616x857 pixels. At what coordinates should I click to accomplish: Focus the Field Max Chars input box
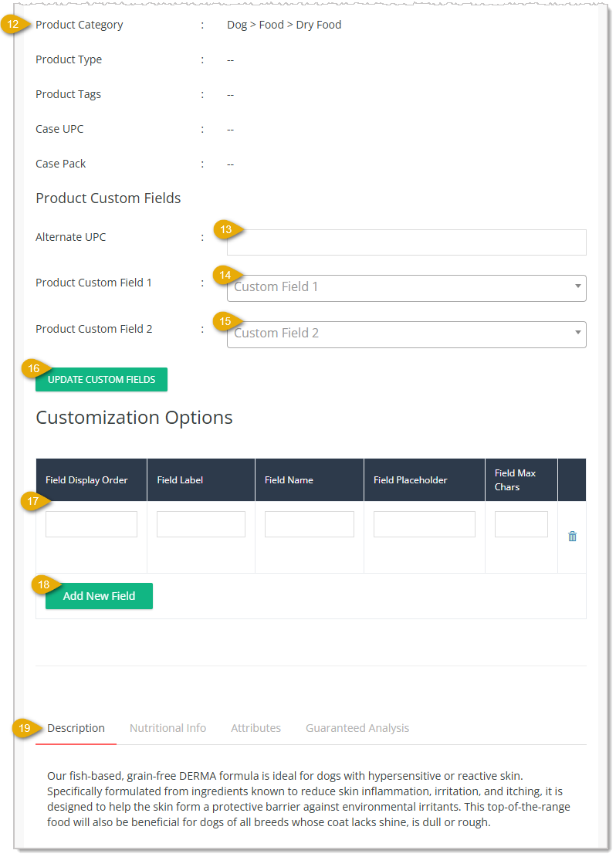pyautogui.click(x=521, y=524)
